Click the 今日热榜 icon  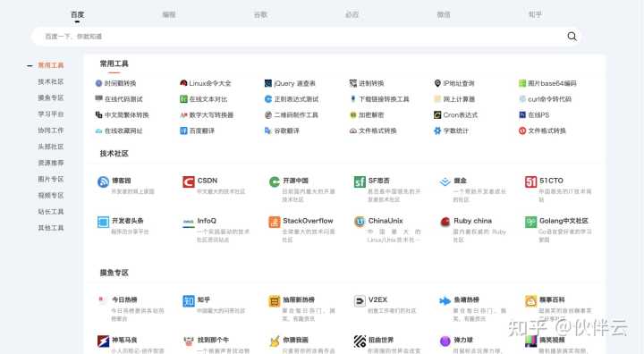[x=103, y=300]
